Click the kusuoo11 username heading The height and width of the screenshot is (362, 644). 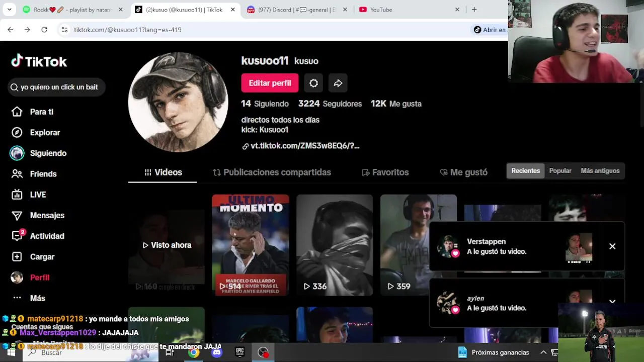(265, 61)
